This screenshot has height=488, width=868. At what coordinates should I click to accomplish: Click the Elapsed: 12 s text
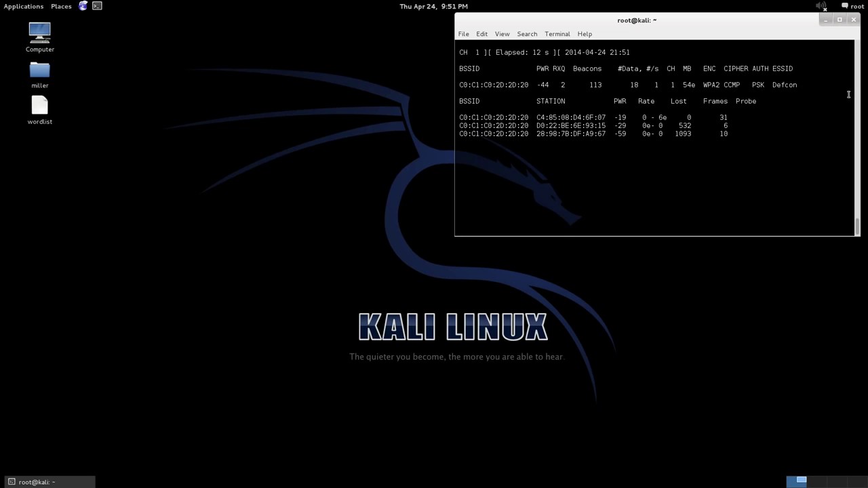[x=522, y=52]
